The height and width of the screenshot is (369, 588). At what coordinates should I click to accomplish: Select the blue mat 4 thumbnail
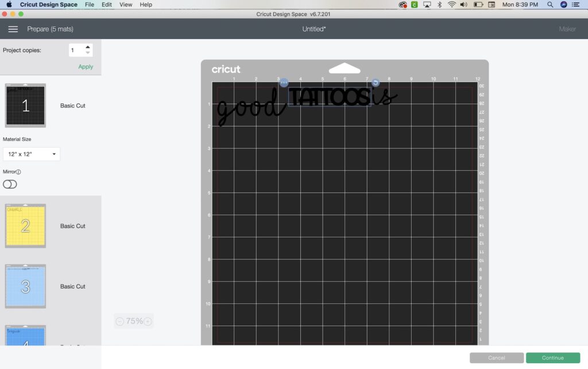[25, 335]
